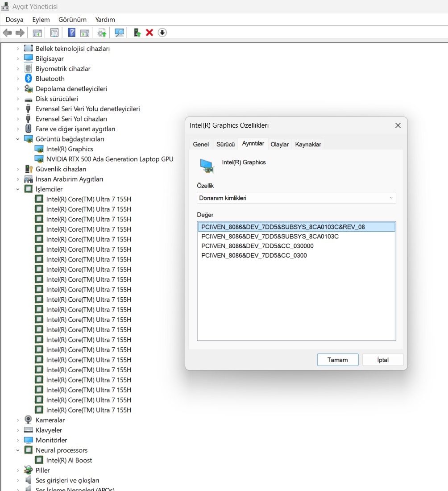448x491 pixels.
Task: Click the Güvenlik cihazları key icon
Action: [x=29, y=169]
